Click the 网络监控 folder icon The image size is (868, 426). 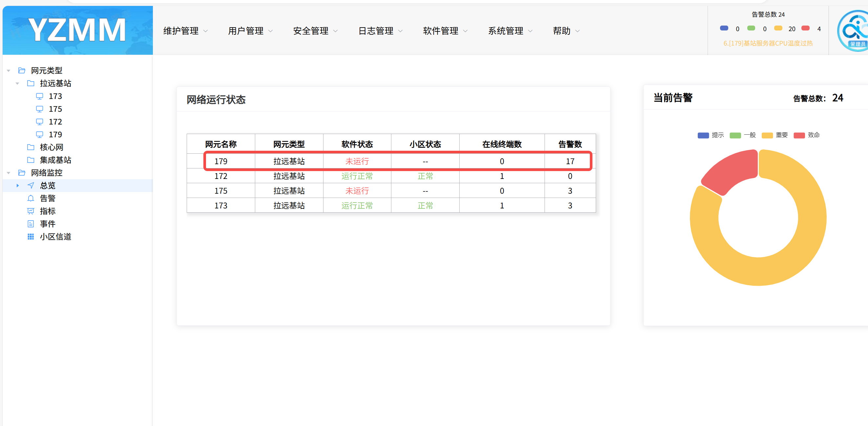point(22,173)
